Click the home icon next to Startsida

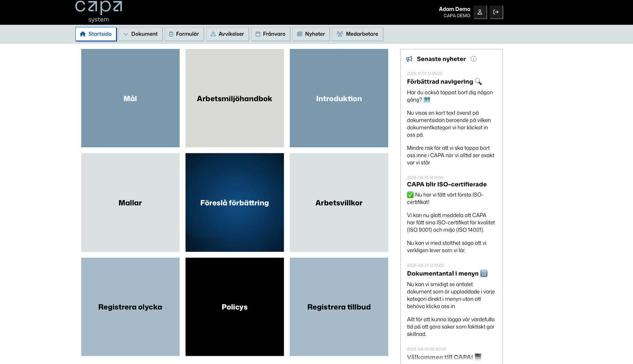83,34
